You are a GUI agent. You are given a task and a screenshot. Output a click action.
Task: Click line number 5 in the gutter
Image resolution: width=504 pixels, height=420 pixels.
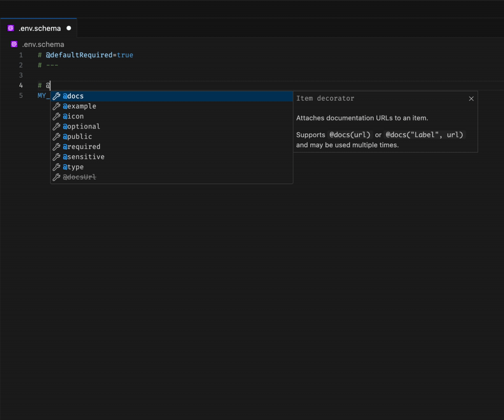[x=21, y=96]
